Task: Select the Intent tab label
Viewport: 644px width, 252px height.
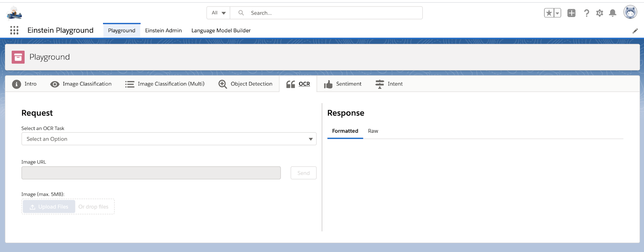Action: coord(395,84)
